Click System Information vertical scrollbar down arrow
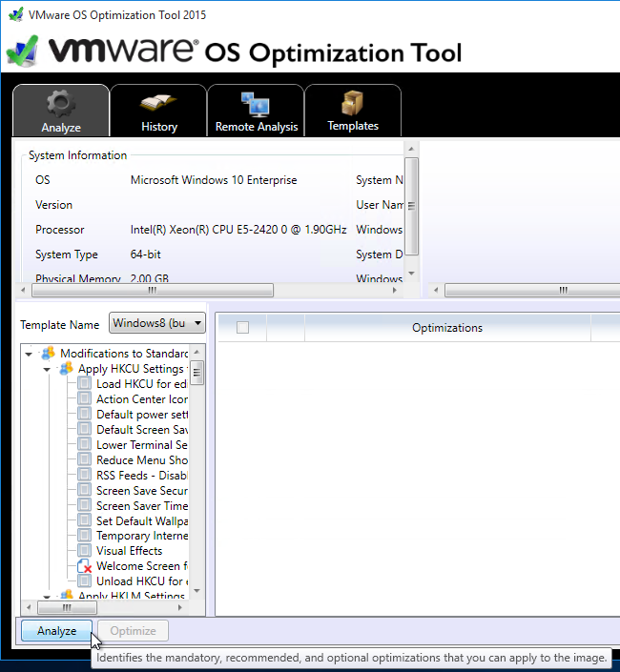This screenshot has width=620, height=672. point(411,273)
